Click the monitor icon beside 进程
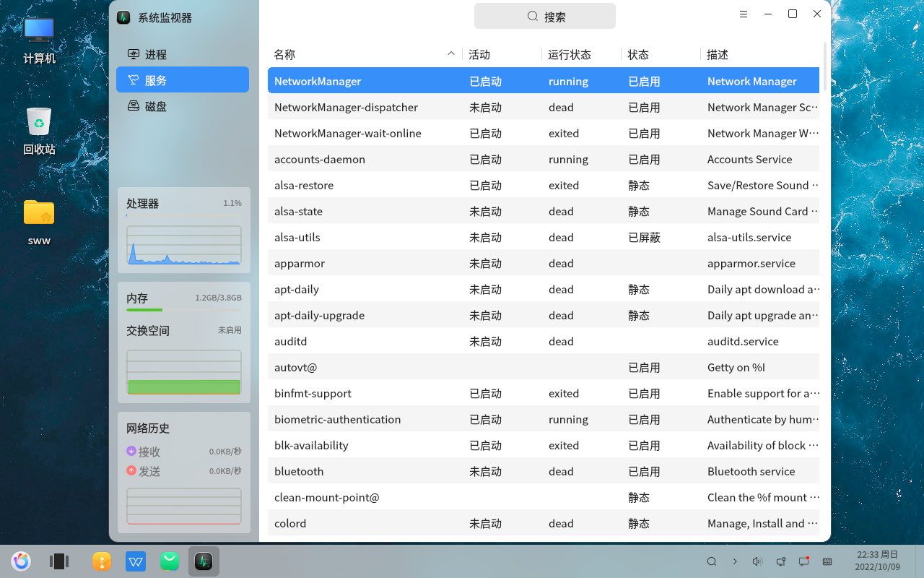The image size is (924, 578). pyautogui.click(x=133, y=54)
